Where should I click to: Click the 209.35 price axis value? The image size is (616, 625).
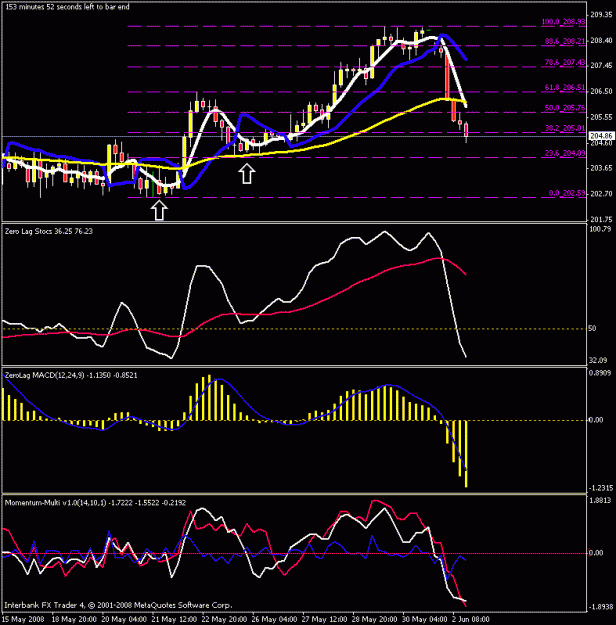(601, 15)
